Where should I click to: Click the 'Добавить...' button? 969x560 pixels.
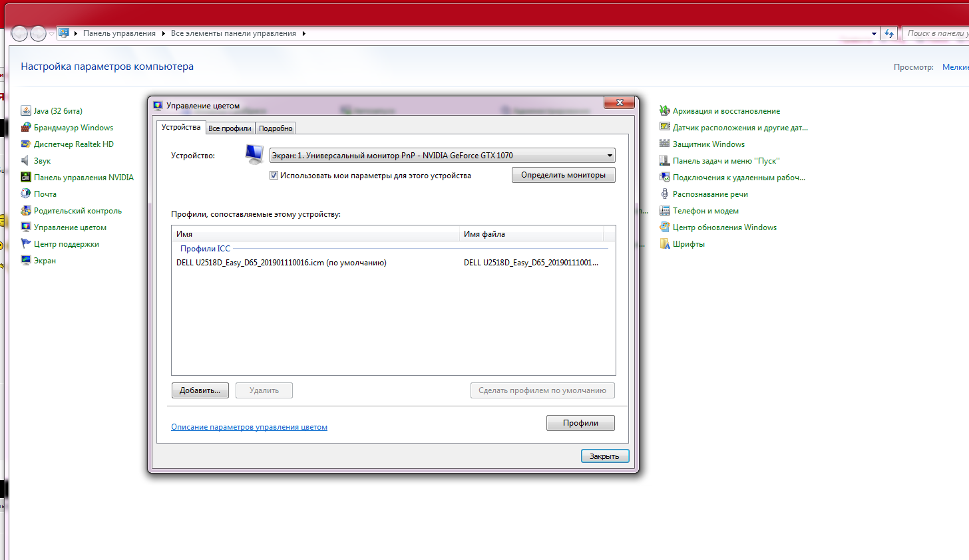[x=200, y=390]
